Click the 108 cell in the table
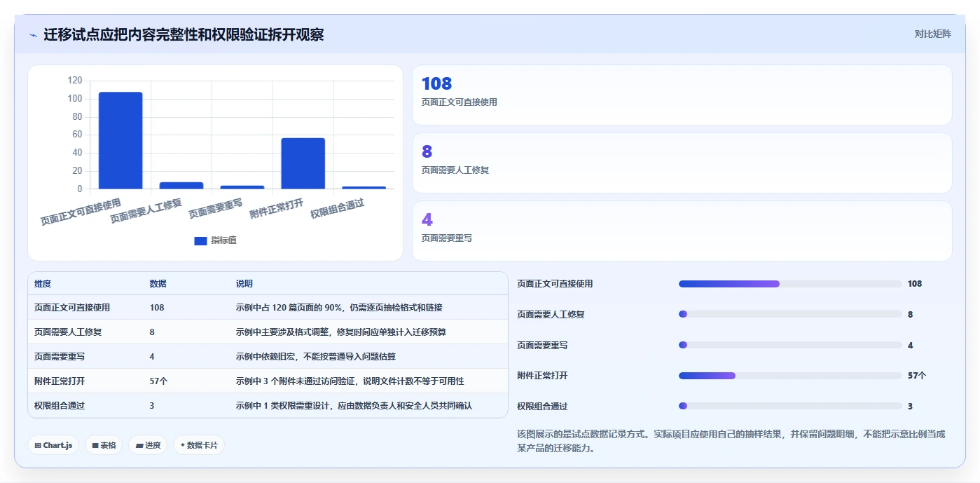This screenshot has height=483, width=980. 157,307
